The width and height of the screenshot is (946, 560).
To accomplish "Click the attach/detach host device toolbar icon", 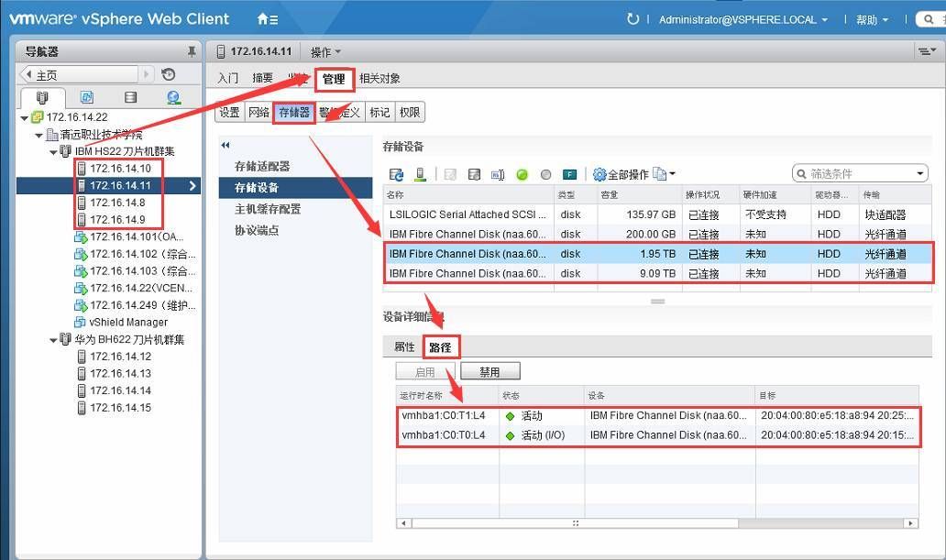I will [x=421, y=174].
